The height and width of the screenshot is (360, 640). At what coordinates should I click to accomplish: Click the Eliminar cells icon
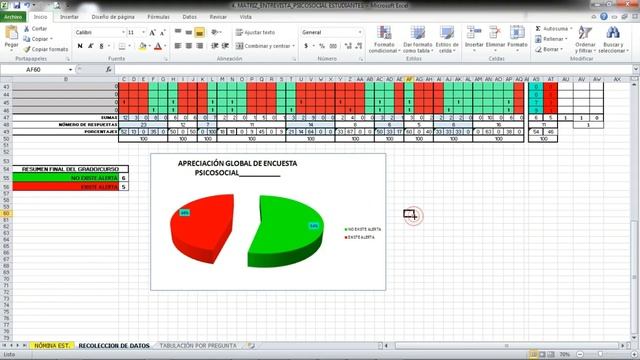[495, 33]
